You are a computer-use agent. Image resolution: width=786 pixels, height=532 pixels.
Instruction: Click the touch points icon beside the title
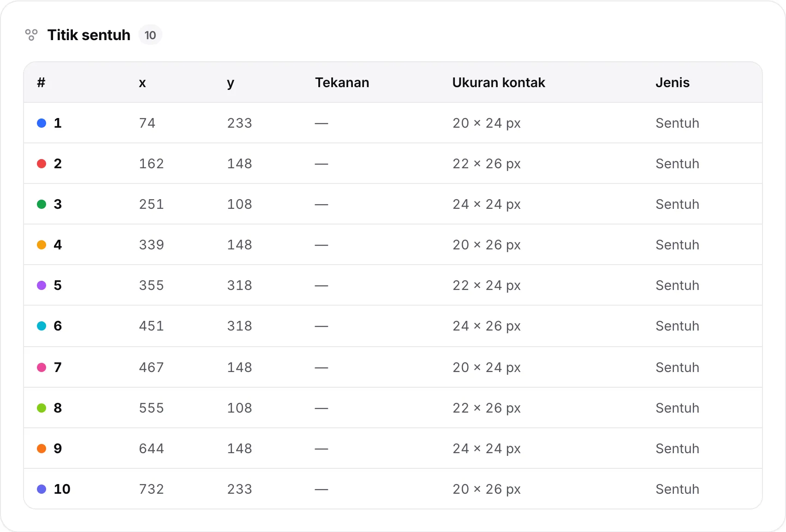click(31, 35)
